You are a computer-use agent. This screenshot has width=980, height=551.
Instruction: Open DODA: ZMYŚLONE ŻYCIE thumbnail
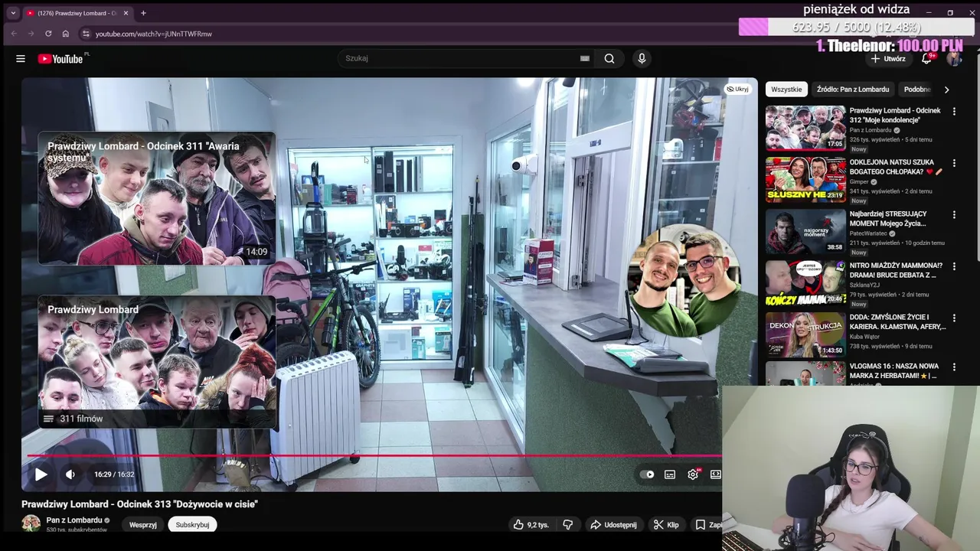805,334
